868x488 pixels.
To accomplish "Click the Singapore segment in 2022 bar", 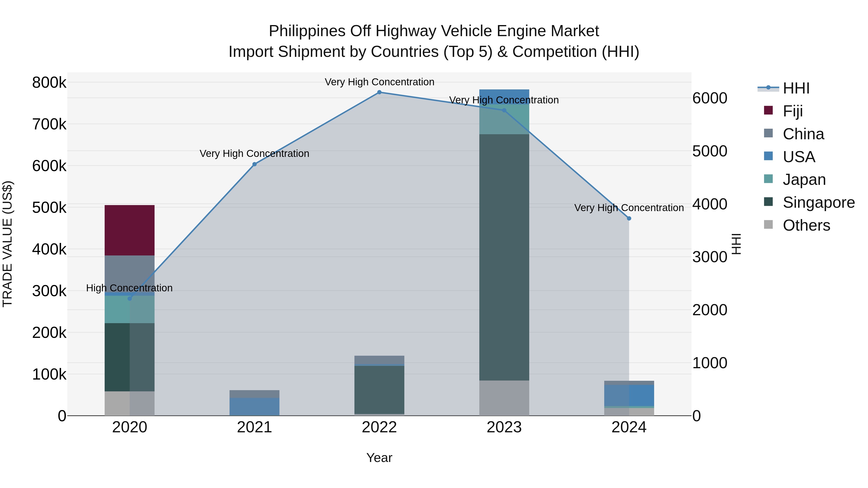I will (x=380, y=390).
